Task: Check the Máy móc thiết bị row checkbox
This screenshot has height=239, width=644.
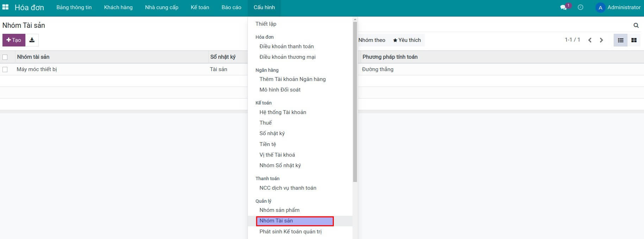Action: click(x=5, y=69)
